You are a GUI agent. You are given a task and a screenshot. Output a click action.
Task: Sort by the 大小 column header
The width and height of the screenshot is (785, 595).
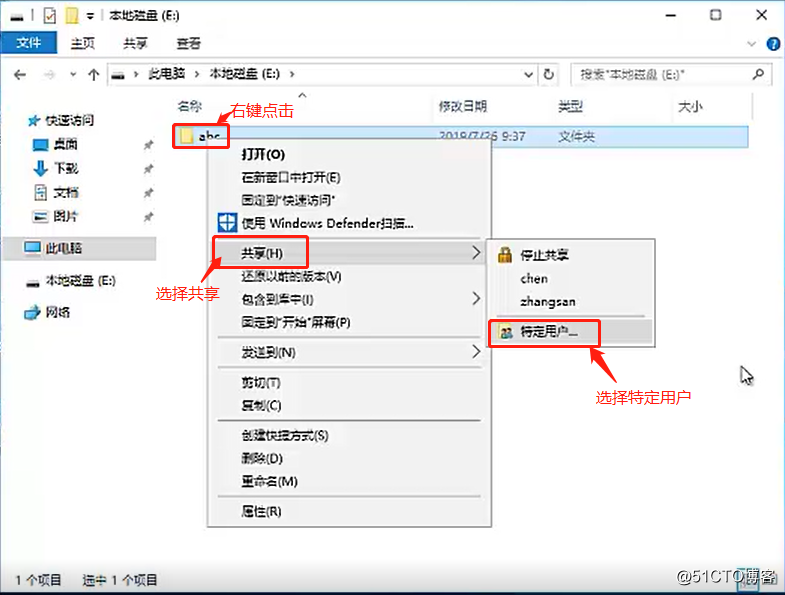690,106
